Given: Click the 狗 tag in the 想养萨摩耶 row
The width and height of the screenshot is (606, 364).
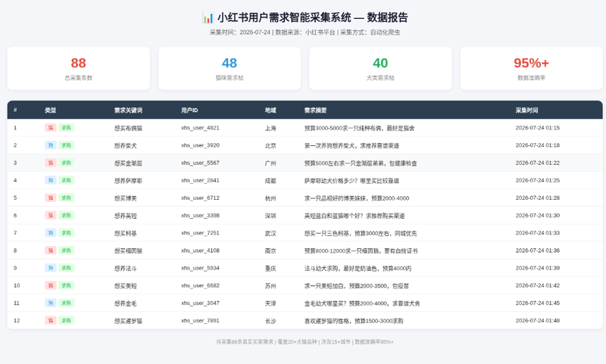Looking at the screenshot, I should click(51, 180).
